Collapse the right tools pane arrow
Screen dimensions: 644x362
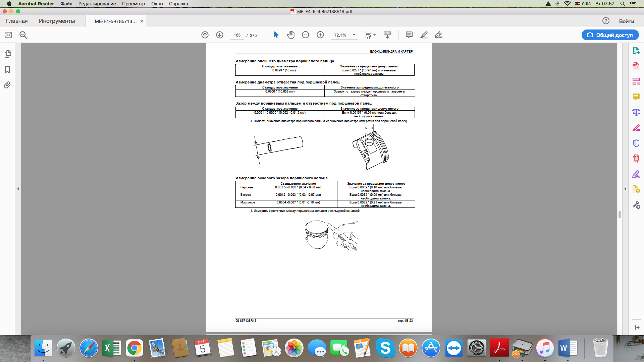(x=625, y=189)
